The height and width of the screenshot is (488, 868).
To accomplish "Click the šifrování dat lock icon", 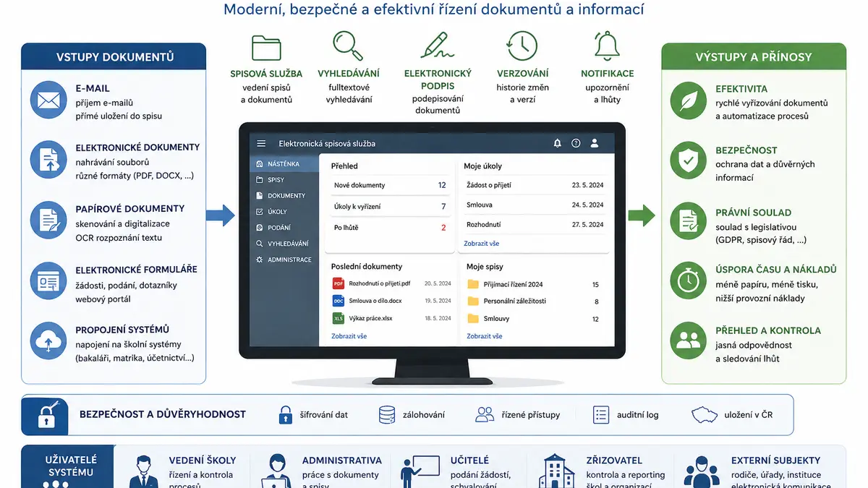I will (285, 414).
